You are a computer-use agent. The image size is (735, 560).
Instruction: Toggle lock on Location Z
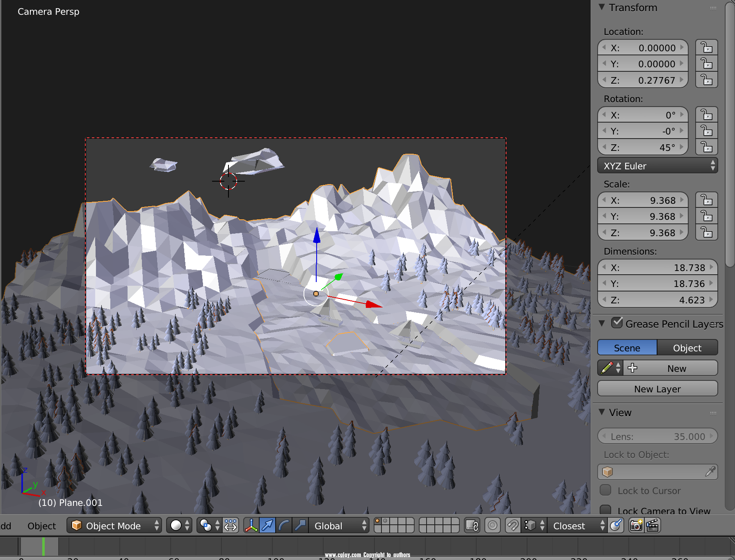pos(706,80)
